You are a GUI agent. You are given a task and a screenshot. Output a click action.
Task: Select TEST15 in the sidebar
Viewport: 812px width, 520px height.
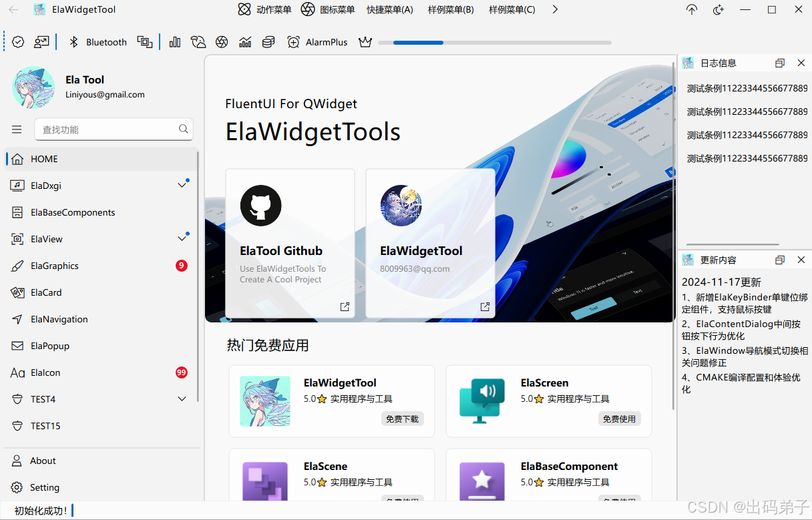coord(100,426)
